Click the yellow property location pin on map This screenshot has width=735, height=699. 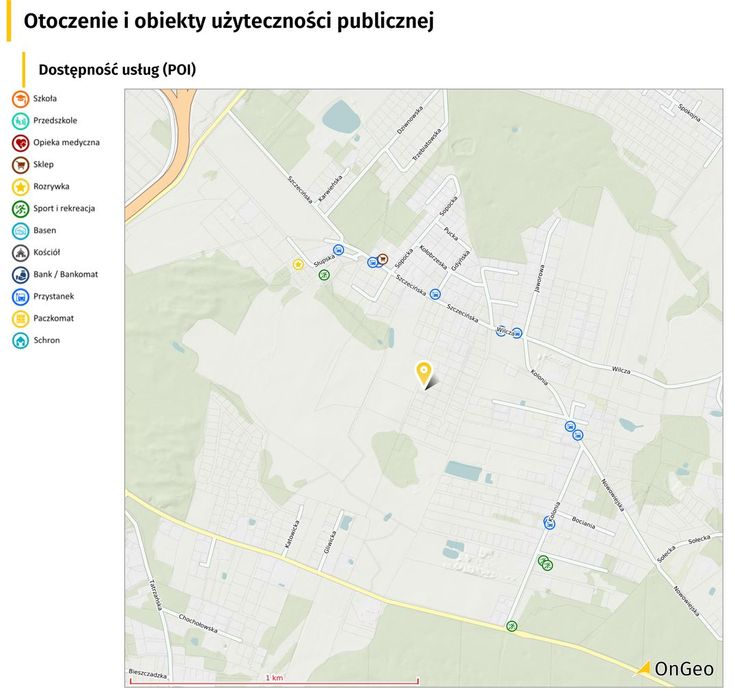pyautogui.click(x=424, y=374)
